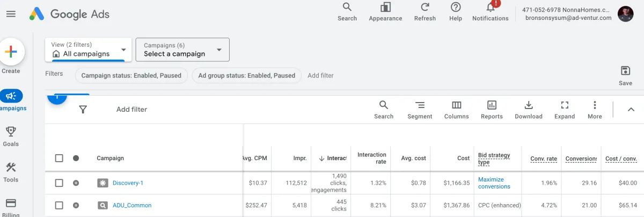The height and width of the screenshot is (217, 644).
Task: Sort by Avg. CPM column
Action: point(254,158)
